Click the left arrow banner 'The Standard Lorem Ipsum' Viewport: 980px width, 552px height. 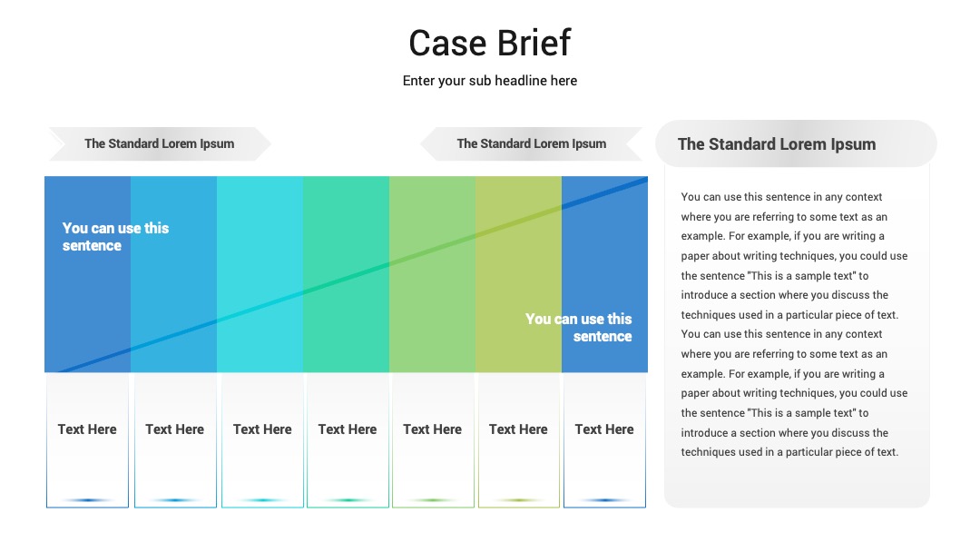click(160, 143)
